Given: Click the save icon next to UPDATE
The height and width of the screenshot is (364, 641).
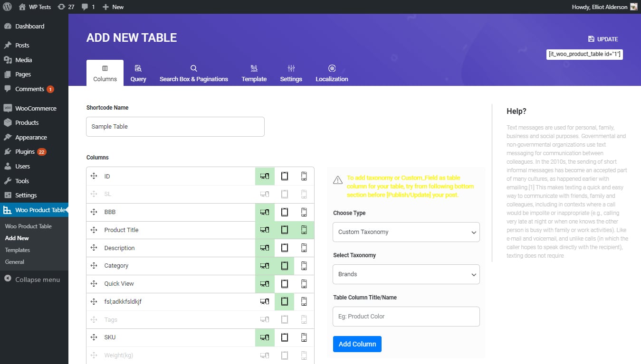Looking at the screenshot, I should [x=591, y=39].
